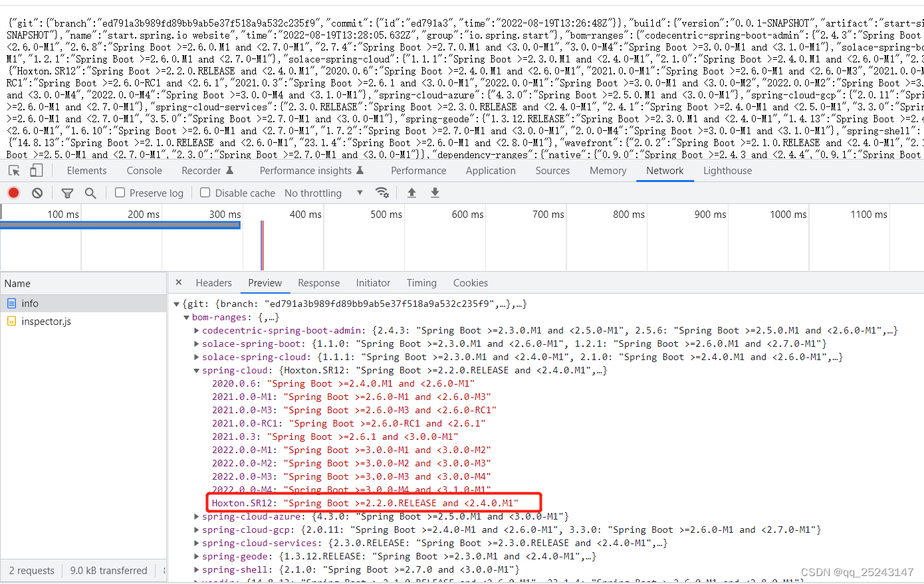
Task: Open the network filter funnel
Action: (67, 193)
